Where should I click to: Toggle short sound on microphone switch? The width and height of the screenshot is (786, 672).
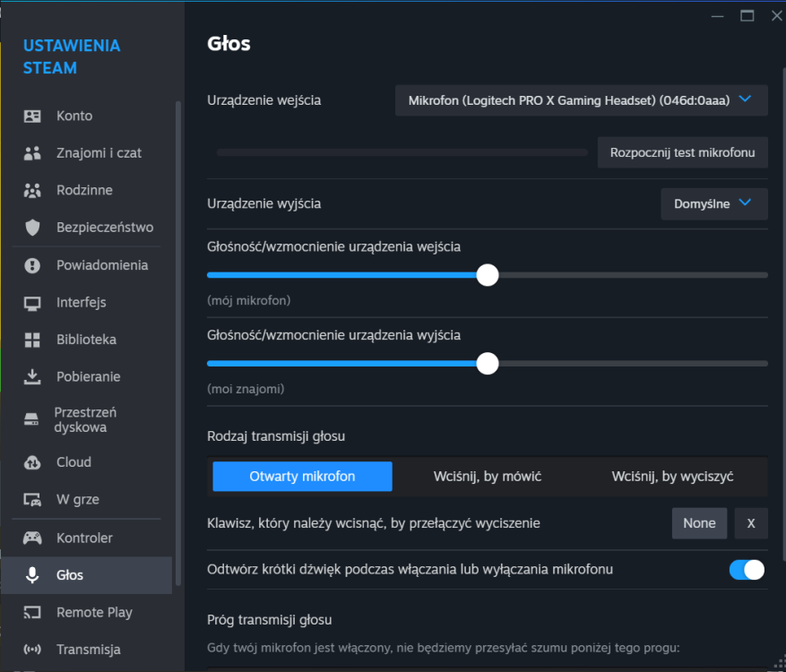(747, 570)
